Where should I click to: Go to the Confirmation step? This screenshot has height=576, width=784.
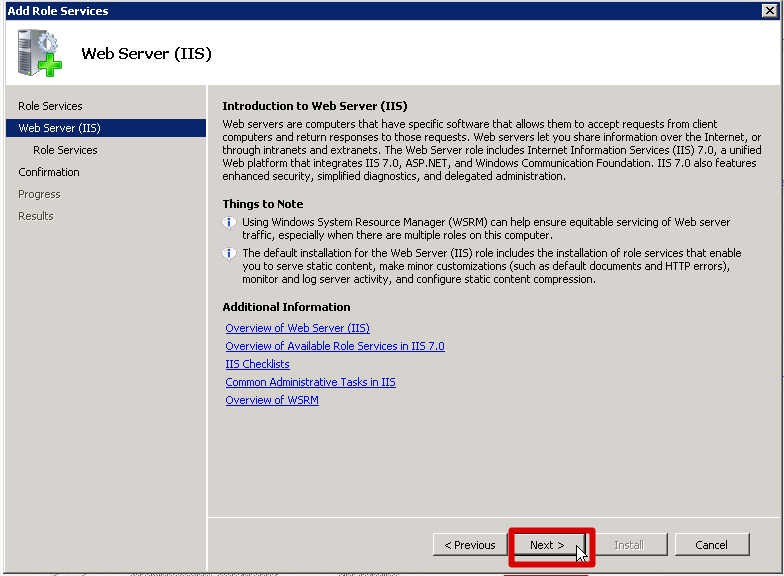[x=48, y=172]
